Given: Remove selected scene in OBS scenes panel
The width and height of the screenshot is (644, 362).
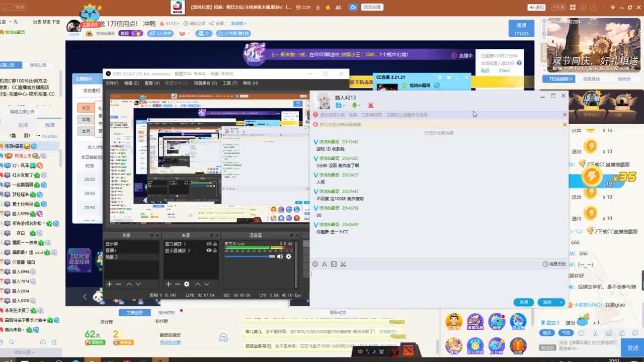Looking at the screenshot, I should pos(118,284).
